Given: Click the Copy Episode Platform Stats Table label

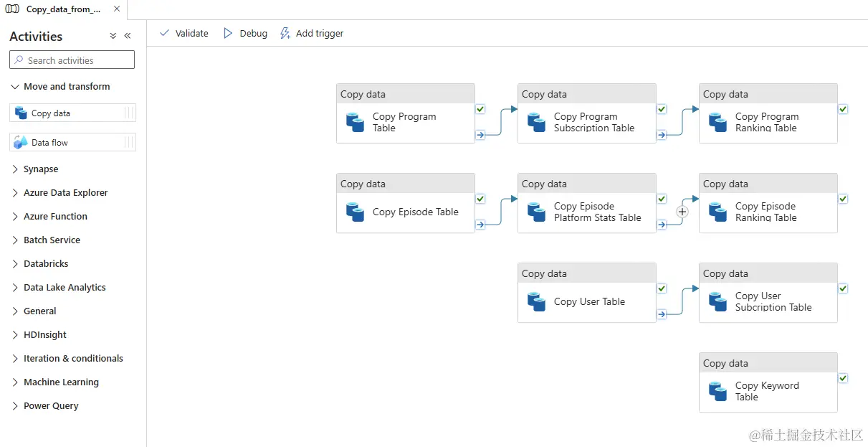Looking at the screenshot, I should pos(598,212).
